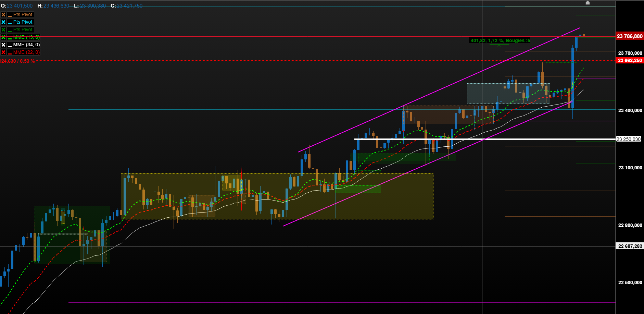Open settings for orange Pts Pivot label
644x314 pixels.
point(23,14)
